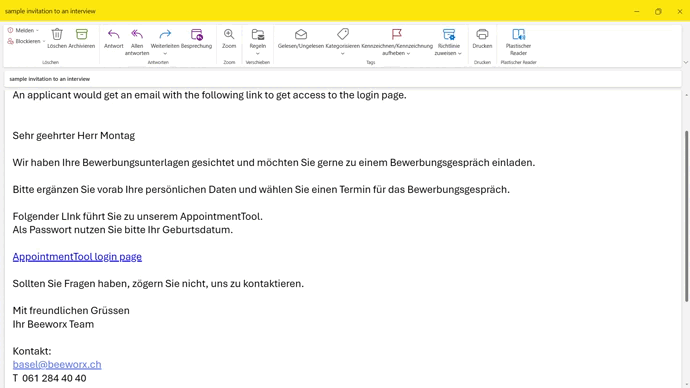Click the 'Mit freundlichen Grüssen' line
The width and height of the screenshot is (690, 388).
(x=71, y=311)
